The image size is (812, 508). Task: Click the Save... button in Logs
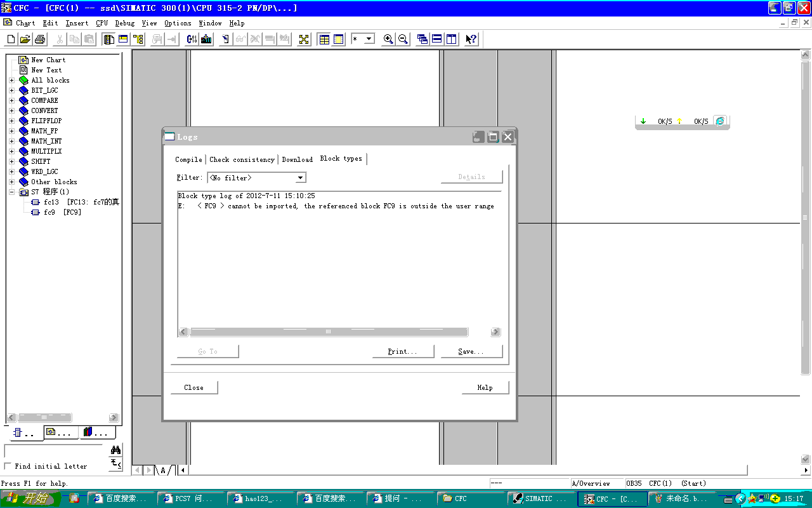[471, 351]
